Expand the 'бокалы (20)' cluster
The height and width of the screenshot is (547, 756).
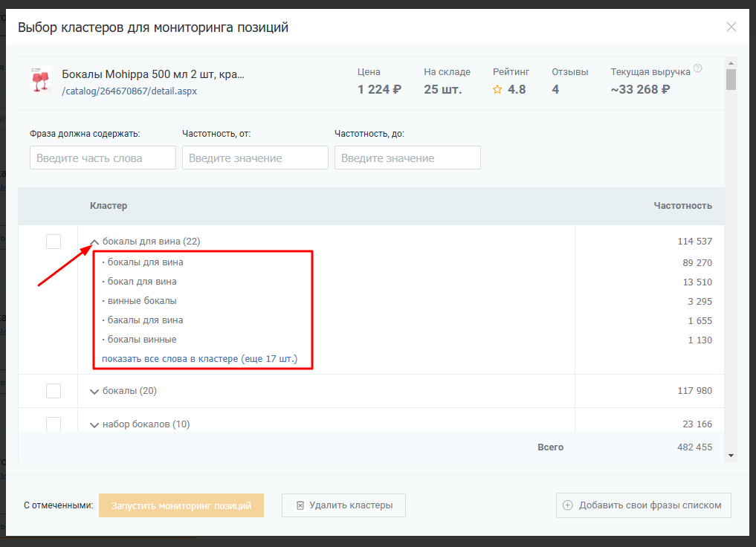(94, 392)
